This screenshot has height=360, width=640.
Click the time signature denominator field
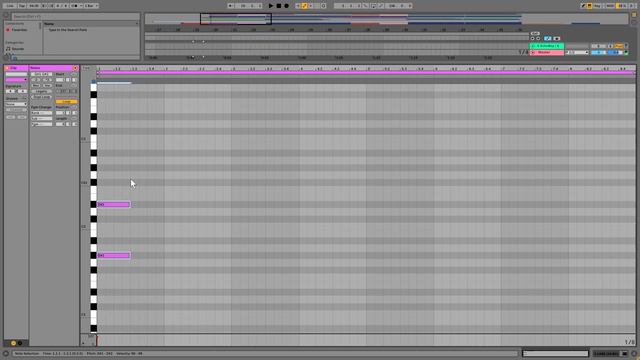point(65,6)
